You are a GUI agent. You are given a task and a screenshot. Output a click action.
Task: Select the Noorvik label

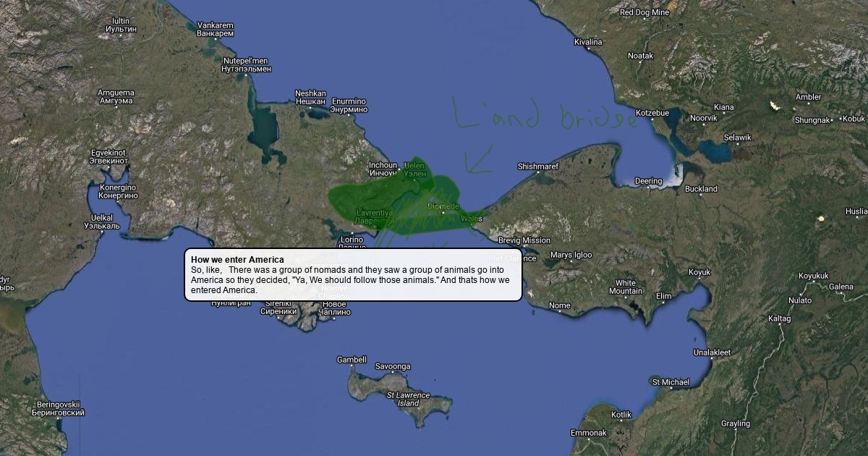[x=703, y=117]
